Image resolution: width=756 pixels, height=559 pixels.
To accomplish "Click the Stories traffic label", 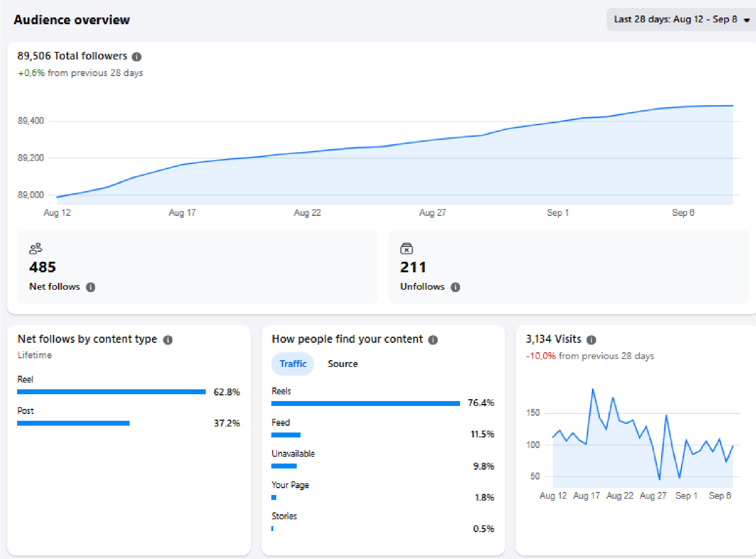I will pos(284,516).
